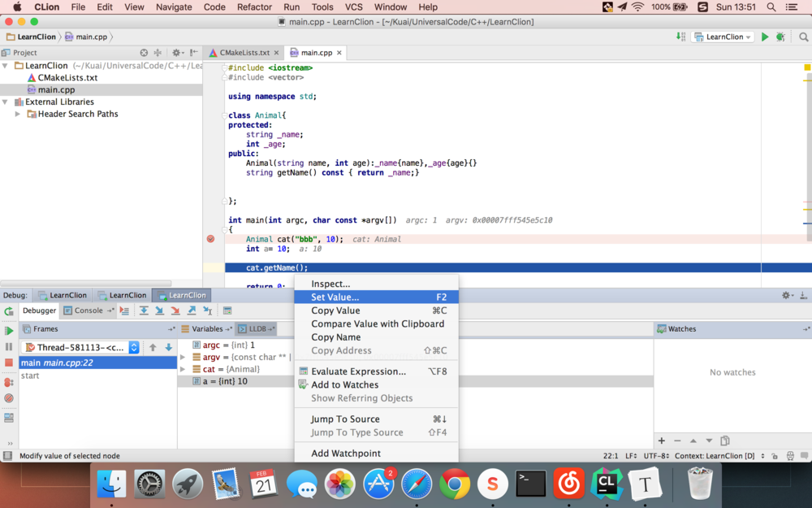This screenshot has height=508, width=812.
Task: Open View Breakpoints with the red dots icon
Action: [9, 382]
